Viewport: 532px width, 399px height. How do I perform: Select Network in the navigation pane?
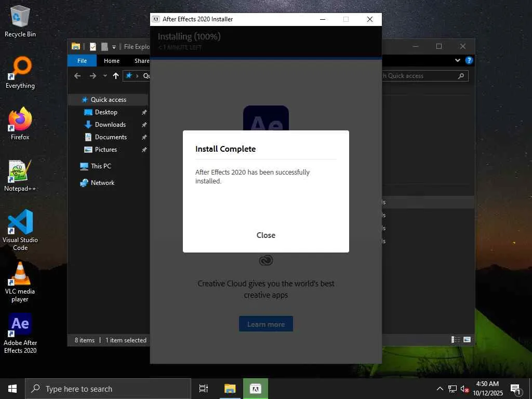pyautogui.click(x=102, y=183)
